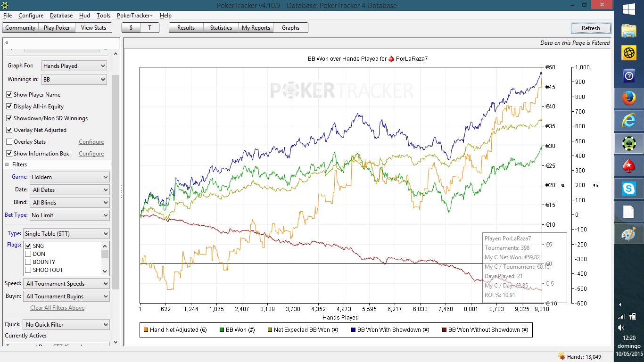Open the Winnings in dropdown

tap(74, 80)
